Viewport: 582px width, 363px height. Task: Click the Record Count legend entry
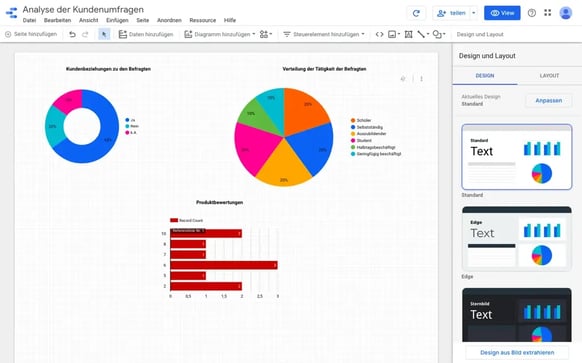tap(186, 220)
